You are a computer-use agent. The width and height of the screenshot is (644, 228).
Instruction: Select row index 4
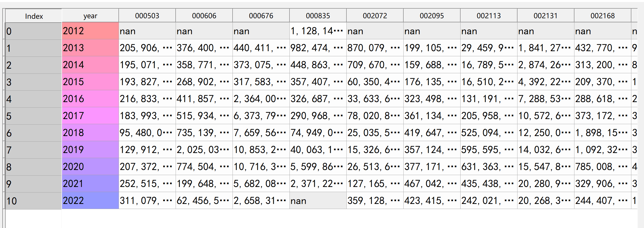pyautogui.click(x=34, y=99)
